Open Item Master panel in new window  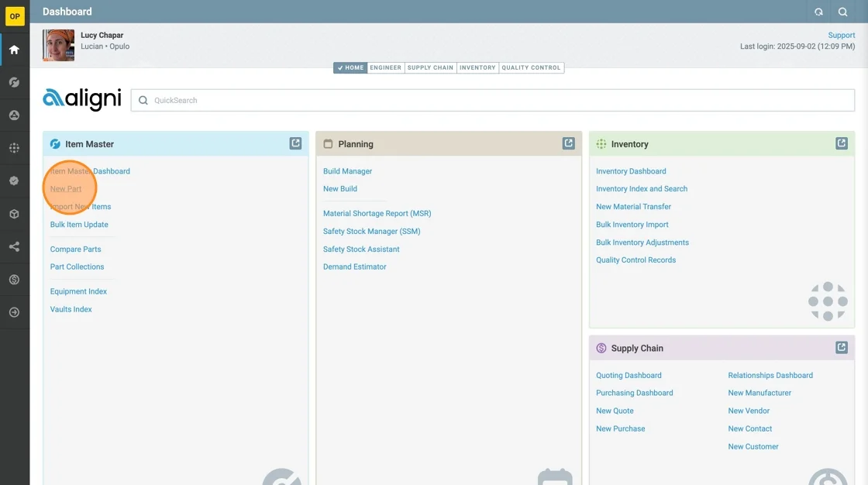click(x=295, y=143)
